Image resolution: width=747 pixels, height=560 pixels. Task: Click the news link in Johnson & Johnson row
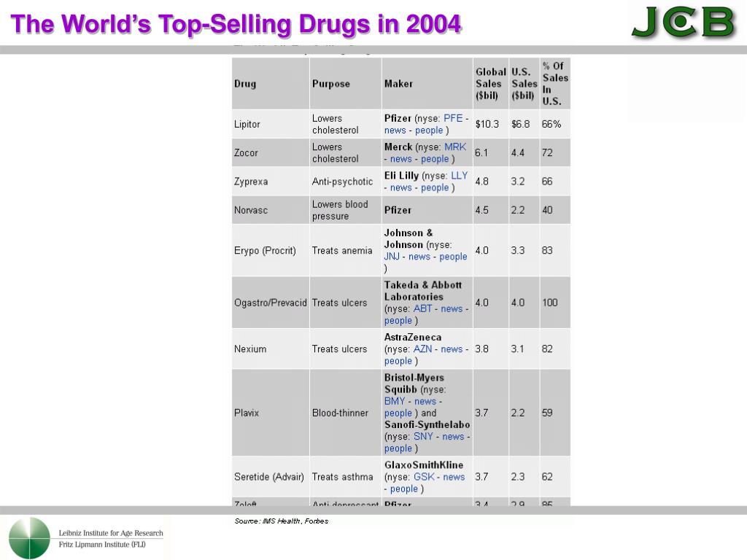pyautogui.click(x=419, y=256)
